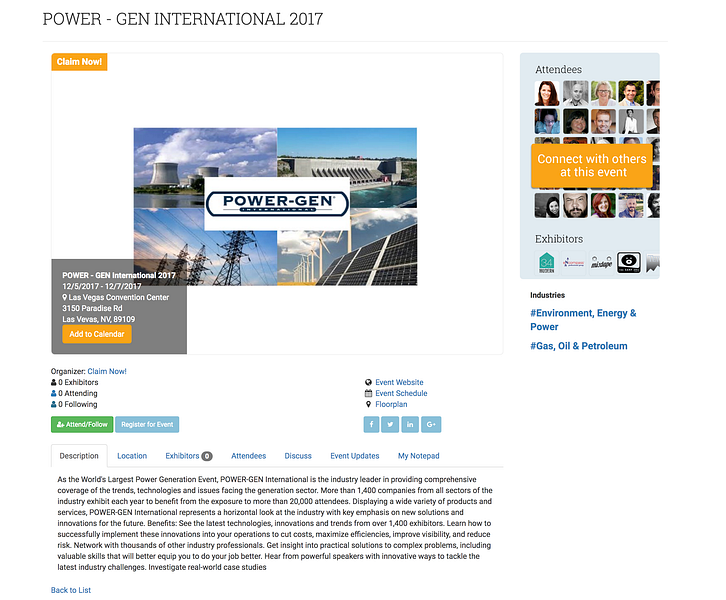Click Register for Event button
This screenshot has height=600, width=726.
click(147, 425)
